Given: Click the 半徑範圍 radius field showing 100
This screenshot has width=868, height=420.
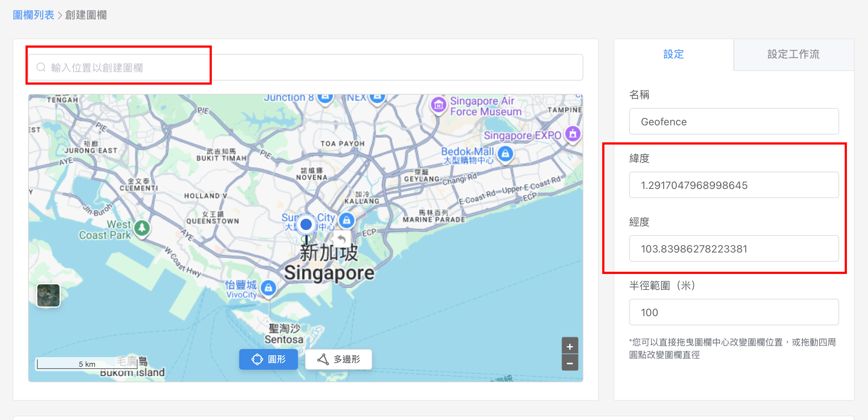Looking at the screenshot, I should (734, 312).
